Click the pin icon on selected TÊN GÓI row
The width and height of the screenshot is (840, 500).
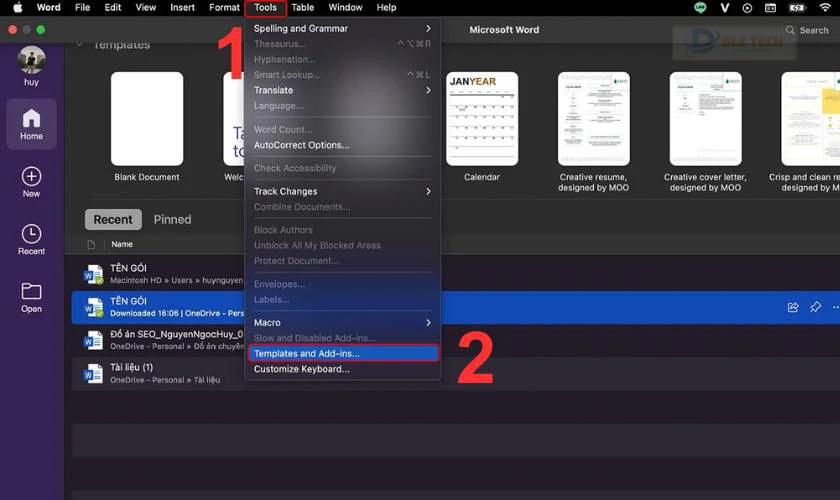click(815, 307)
